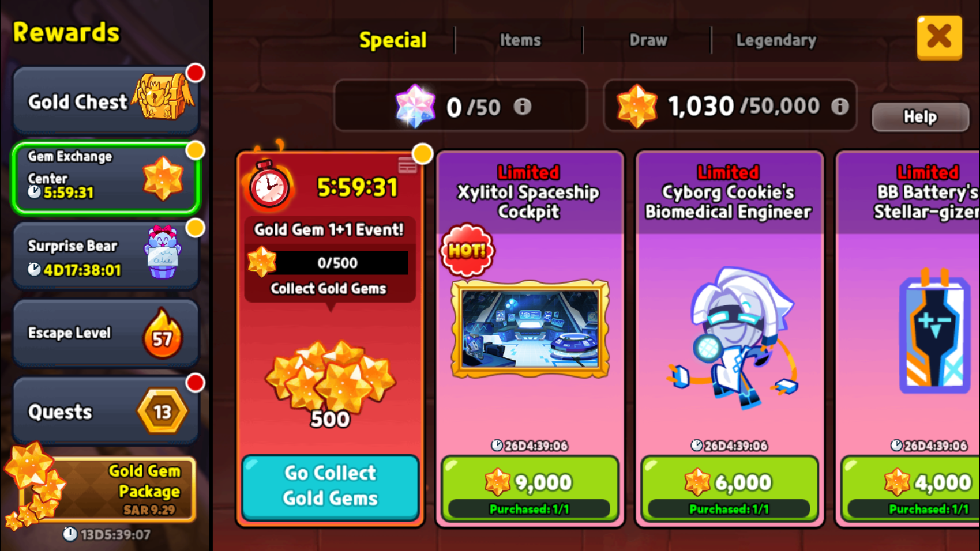Switch to the Items tab
980x551 pixels.
[x=520, y=40]
